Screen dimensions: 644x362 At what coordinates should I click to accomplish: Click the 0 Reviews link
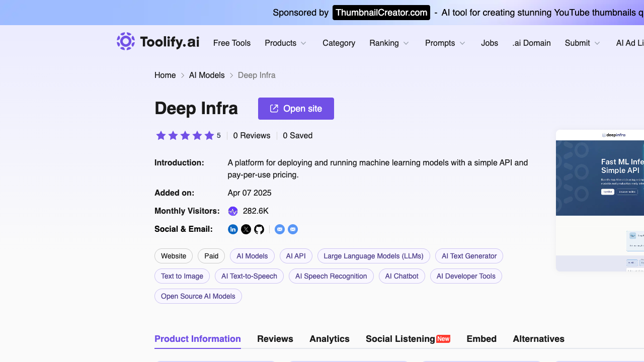click(252, 136)
